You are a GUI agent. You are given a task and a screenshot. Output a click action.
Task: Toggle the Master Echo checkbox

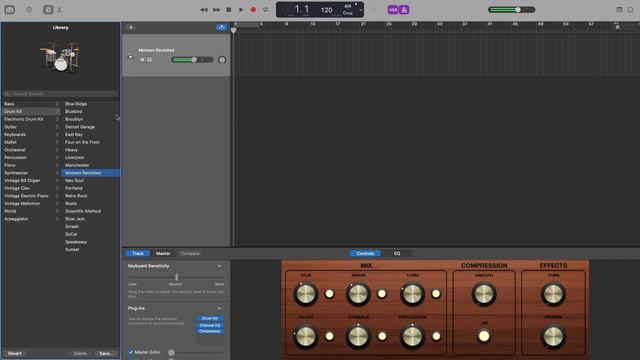(131, 352)
